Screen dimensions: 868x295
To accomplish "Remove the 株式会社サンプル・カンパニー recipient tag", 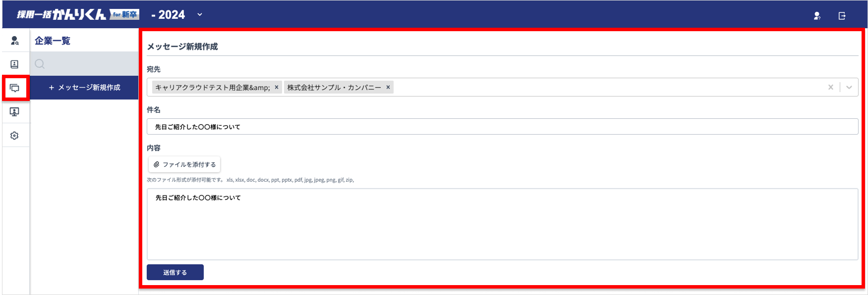I will (x=388, y=87).
